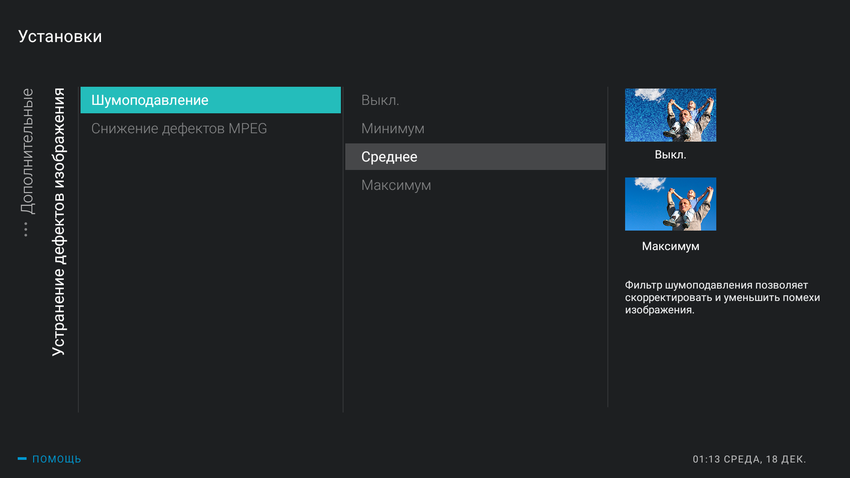
Task: Click the Установки page title
Action: coord(60,37)
